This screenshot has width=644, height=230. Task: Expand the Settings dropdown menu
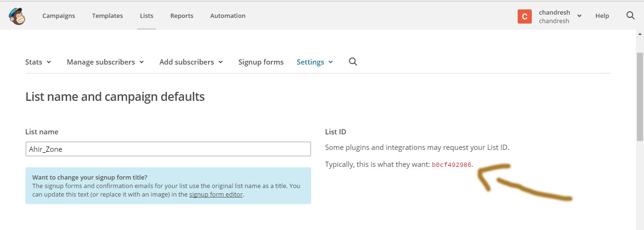315,62
